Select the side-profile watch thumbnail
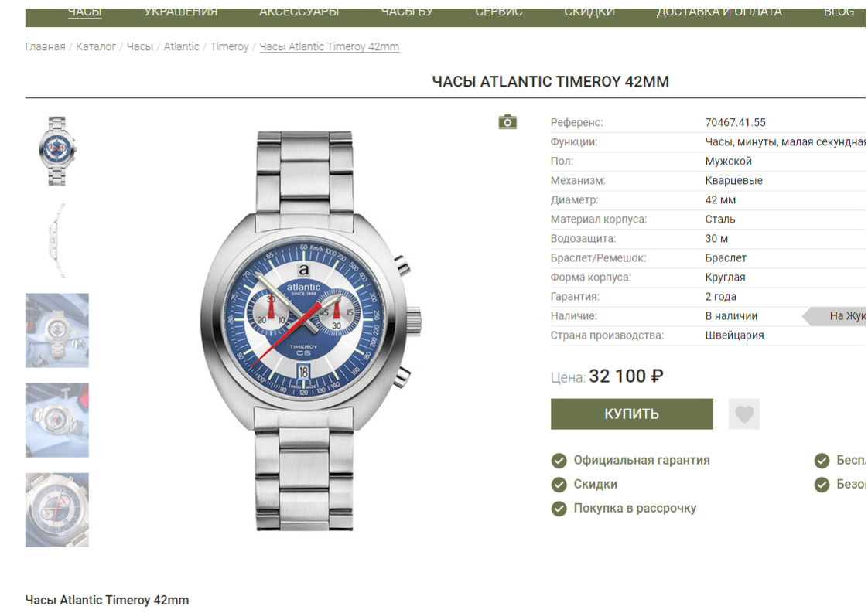 point(57,240)
